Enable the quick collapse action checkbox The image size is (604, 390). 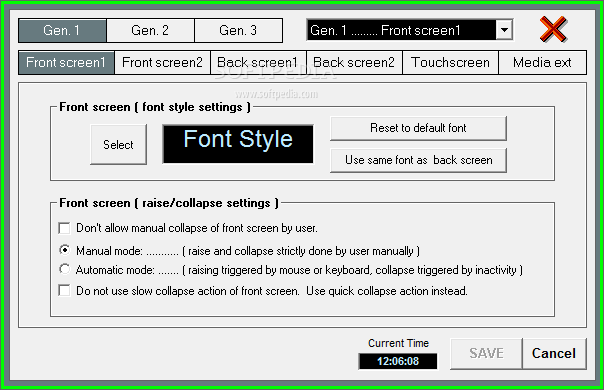coord(64,290)
